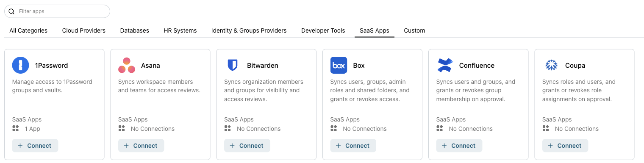Image resolution: width=644 pixels, height=163 pixels.
Task: Click the 1Password logo icon
Action: 20,65
